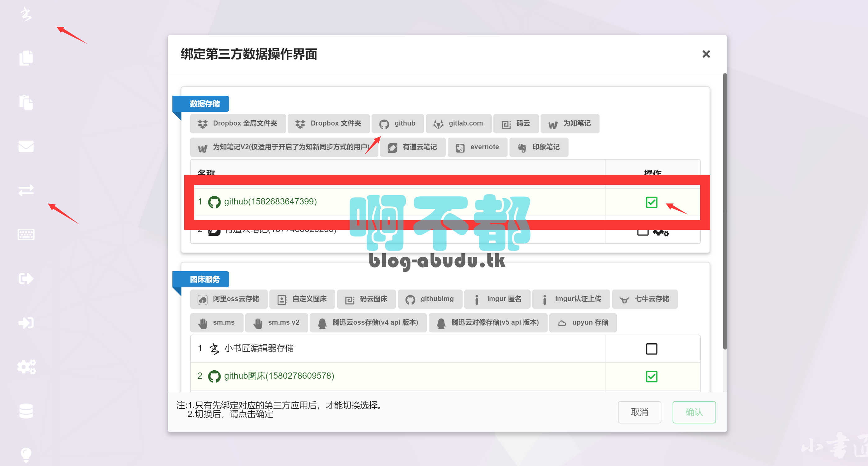Click the lightbulb tips sidebar icon
The image size is (868, 466).
pyautogui.click(x=26, y=454)
